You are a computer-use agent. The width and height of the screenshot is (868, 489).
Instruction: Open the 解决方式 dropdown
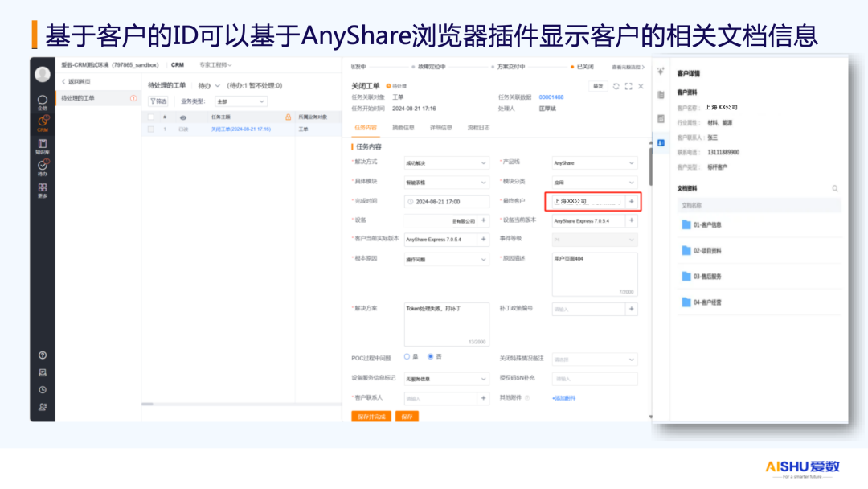446,162
